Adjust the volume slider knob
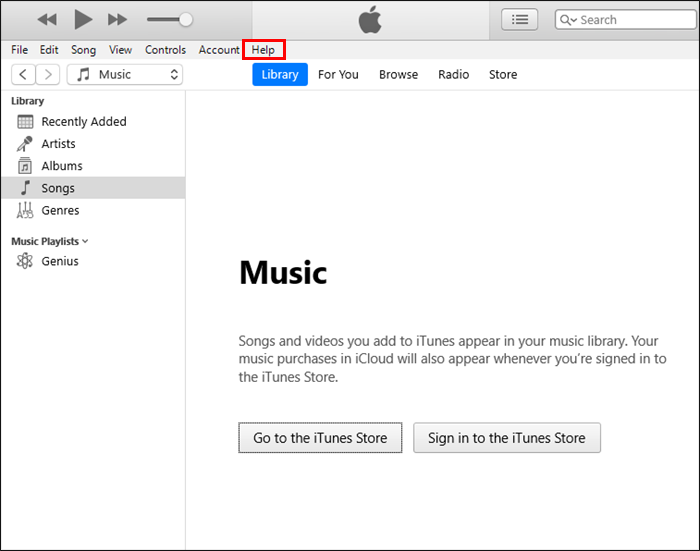700x551 pixels. 186,20
